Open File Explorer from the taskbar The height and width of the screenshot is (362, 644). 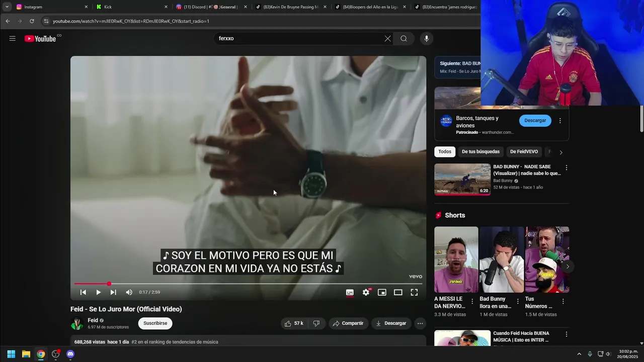click(26, 354)
